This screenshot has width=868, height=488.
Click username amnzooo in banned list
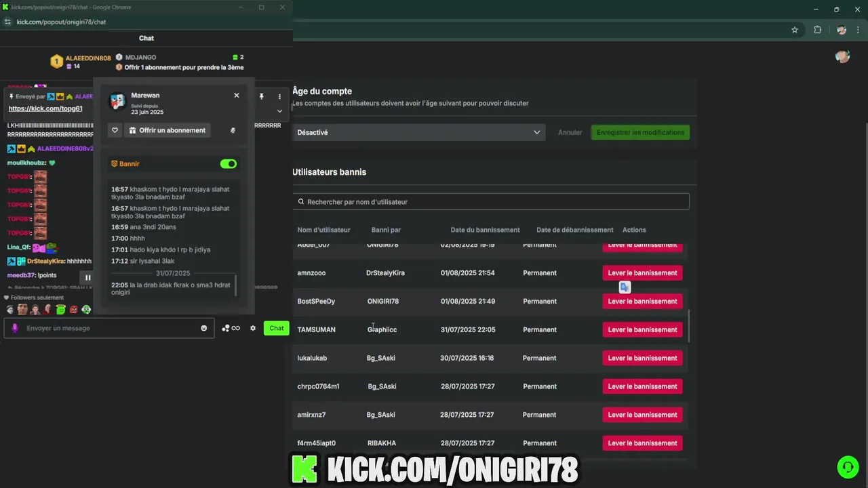click(x=311, y=272)
